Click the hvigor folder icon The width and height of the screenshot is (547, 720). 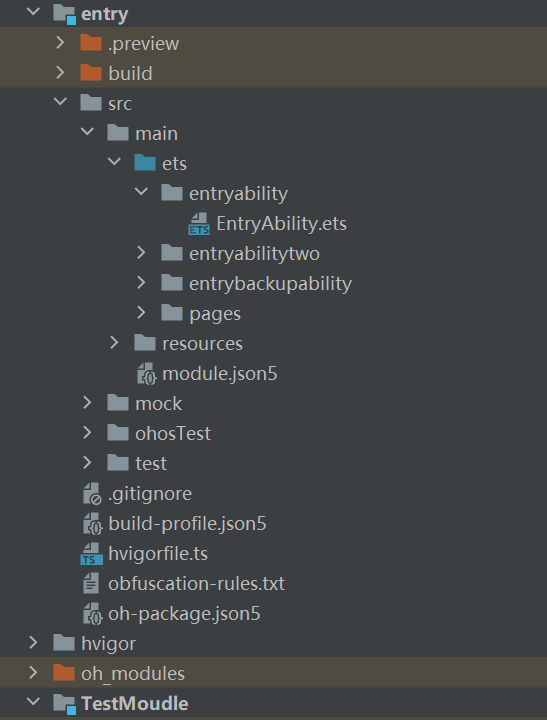[64, 643]
